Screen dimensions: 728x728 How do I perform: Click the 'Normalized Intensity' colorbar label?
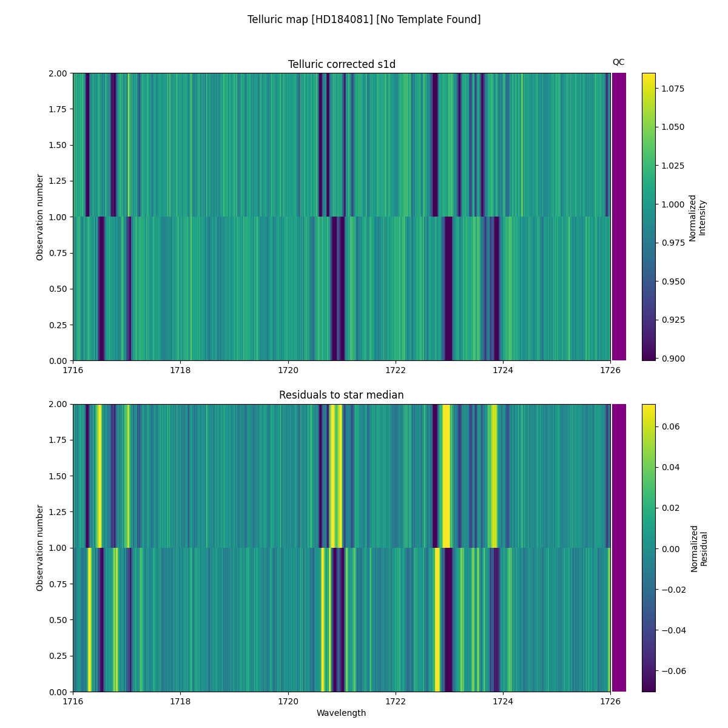click(x=697, y=218)
